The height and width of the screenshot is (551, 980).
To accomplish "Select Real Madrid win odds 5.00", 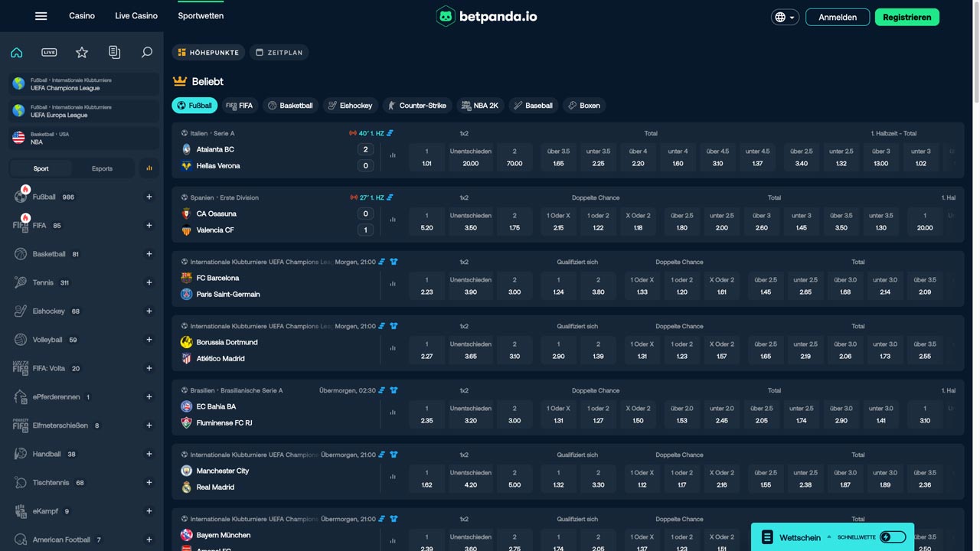I will (514, 478).
